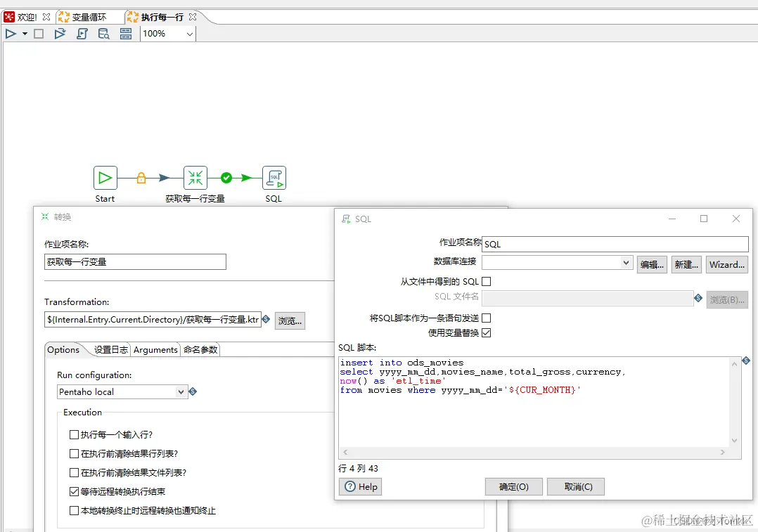The width and height of the screenshot is (758, 532).
Task: Click the SQL editor vertical scrollbar up arrow
Action: point(734,364)
